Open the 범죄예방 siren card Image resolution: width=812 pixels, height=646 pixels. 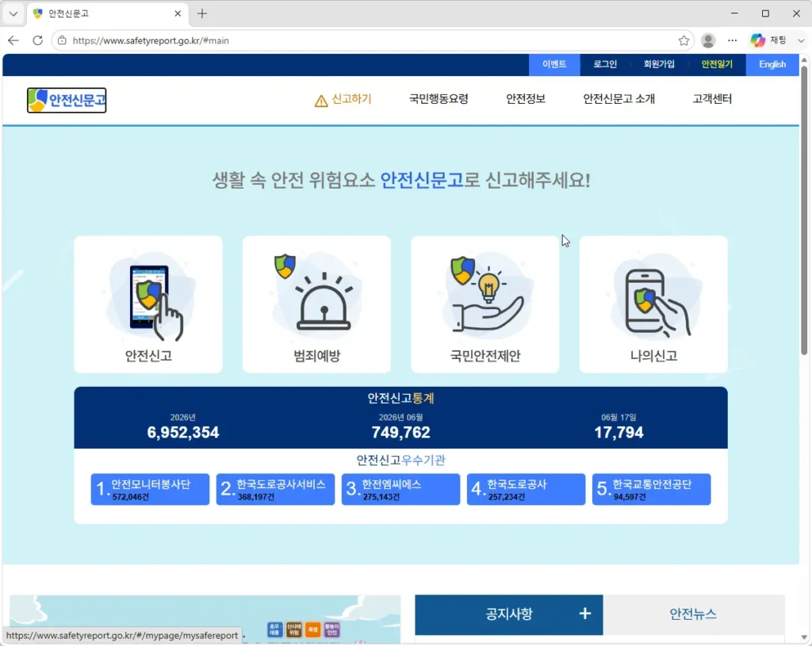tap(316, 304)
